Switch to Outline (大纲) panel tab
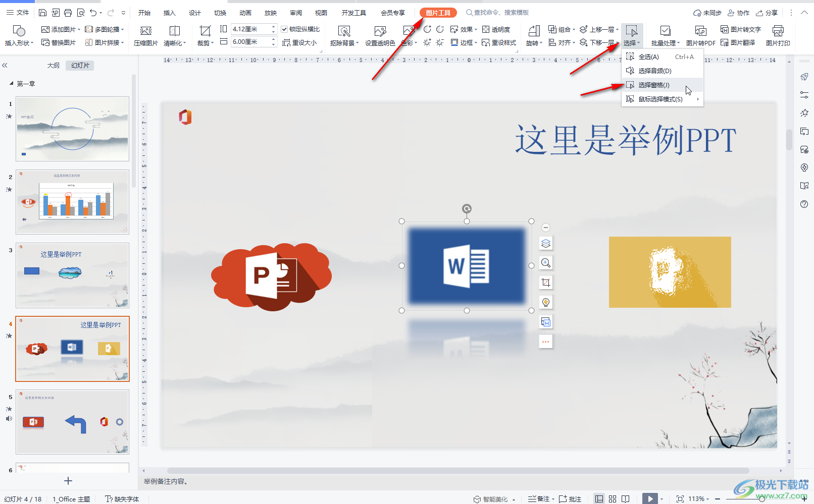The image size is (814, 504). pyautogui.click(x=54, y=66)
